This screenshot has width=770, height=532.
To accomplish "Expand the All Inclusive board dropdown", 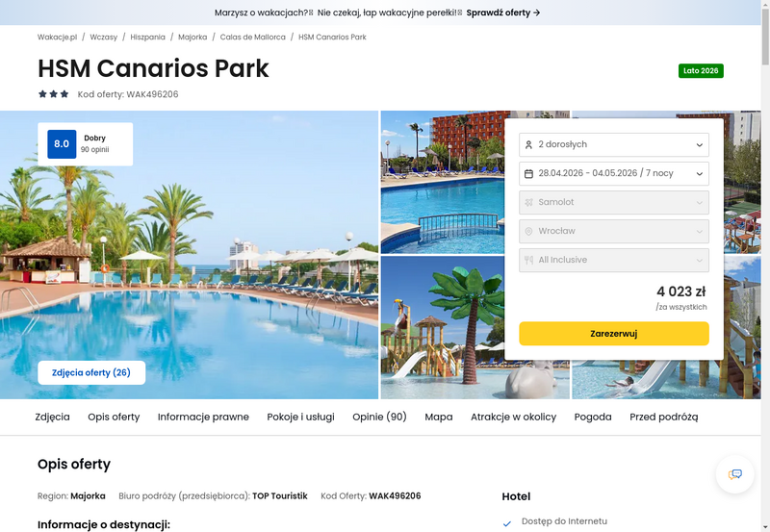I will (x=614, y=260).
